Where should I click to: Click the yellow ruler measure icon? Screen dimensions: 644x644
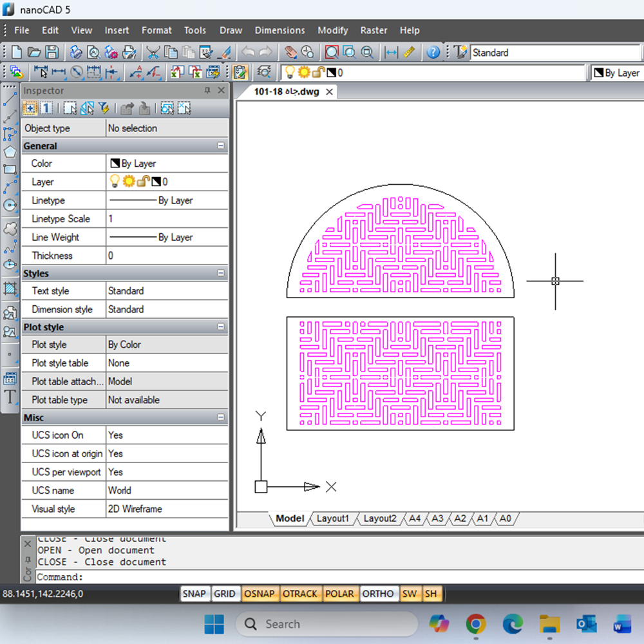pyautogui.click(x=410, y=53)
